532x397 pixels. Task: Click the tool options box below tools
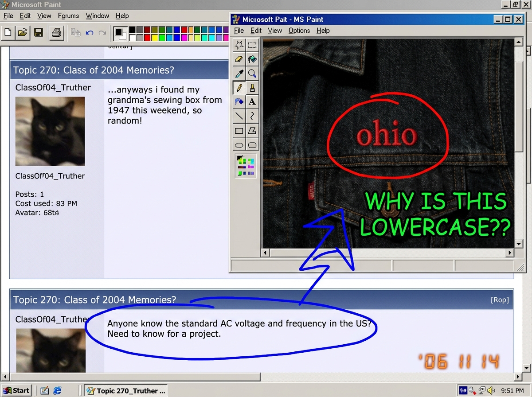coord(246,166)
